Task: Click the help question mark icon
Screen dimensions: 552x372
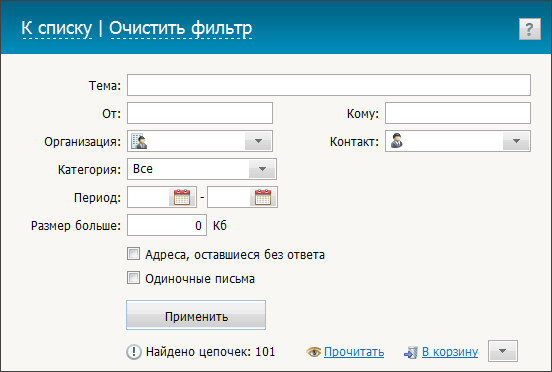Action: (529, 29)
